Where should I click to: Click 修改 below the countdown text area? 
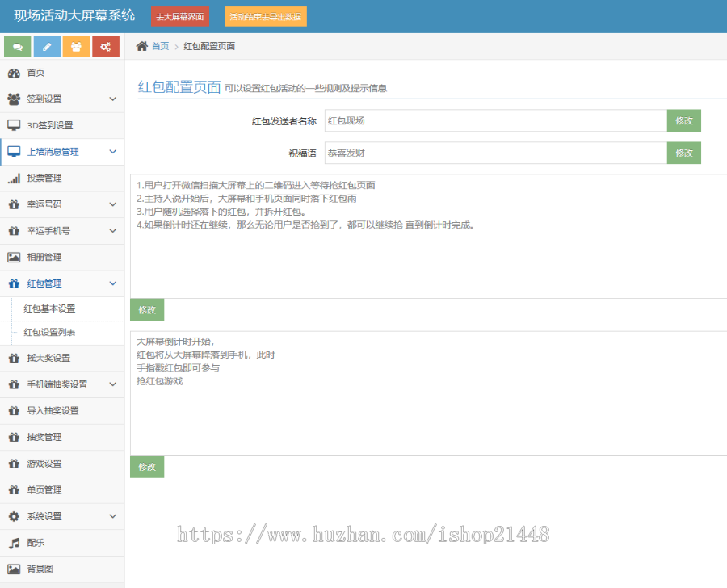[147, 467]
